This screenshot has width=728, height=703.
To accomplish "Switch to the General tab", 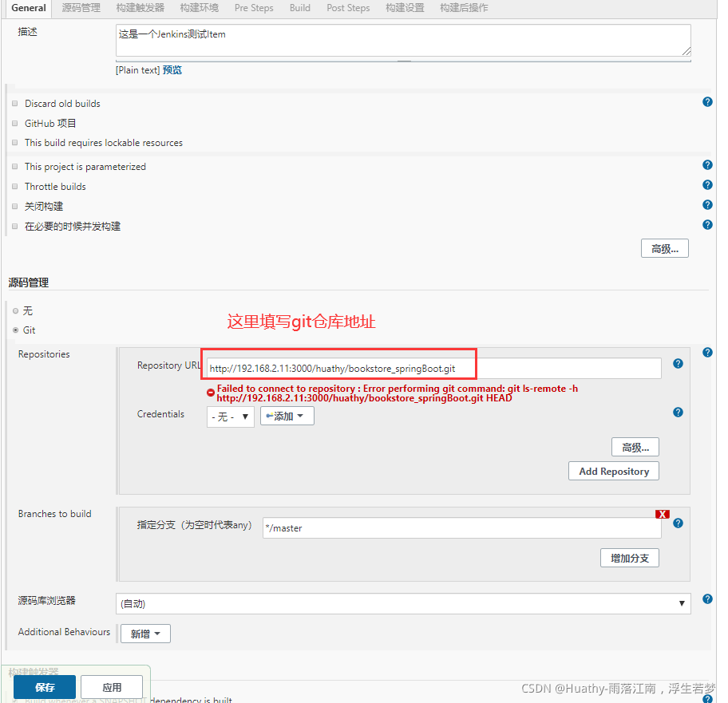I will (28, 8).
